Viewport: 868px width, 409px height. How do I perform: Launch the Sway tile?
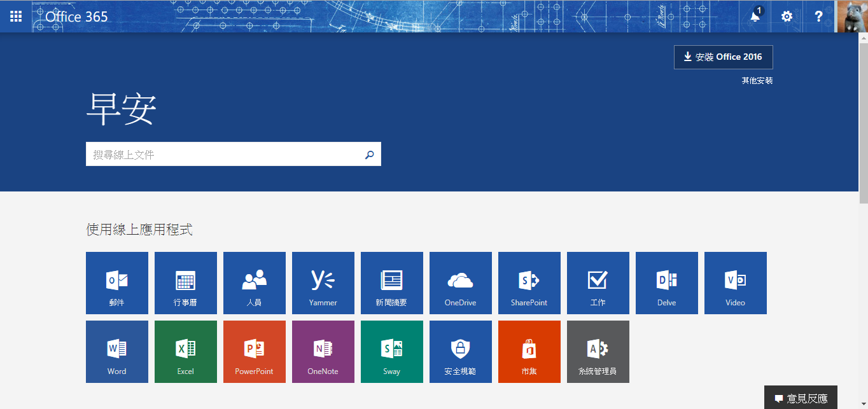[392, 352]
